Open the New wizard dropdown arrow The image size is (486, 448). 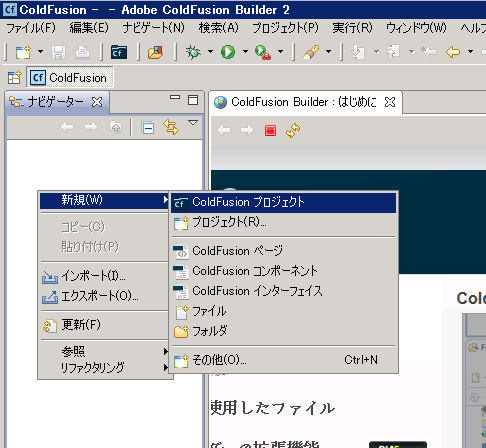click(40, 52)
